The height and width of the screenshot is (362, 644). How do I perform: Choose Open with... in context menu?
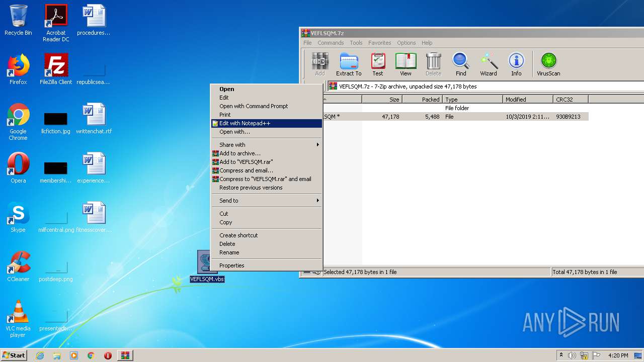(267, 132)
